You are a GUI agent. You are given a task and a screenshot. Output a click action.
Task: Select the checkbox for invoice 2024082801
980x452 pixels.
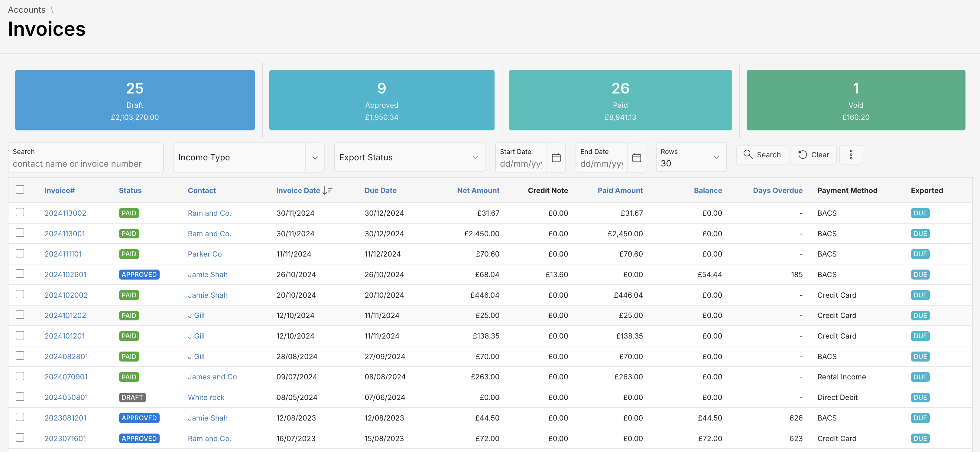click(x=20, y=355)
